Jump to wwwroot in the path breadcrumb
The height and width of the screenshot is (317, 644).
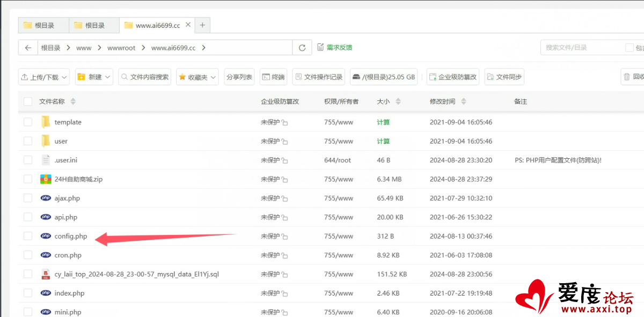(x=121, y=48)
